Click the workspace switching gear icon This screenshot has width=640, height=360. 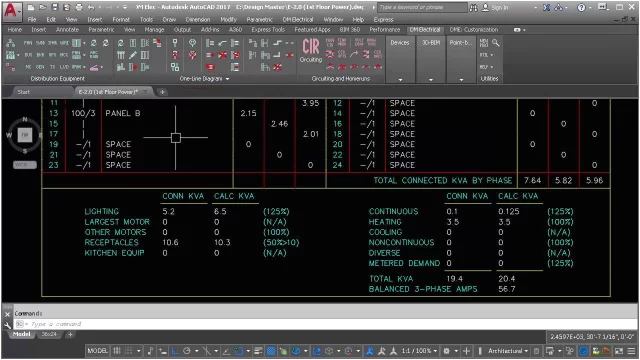(x=447, y=351)
